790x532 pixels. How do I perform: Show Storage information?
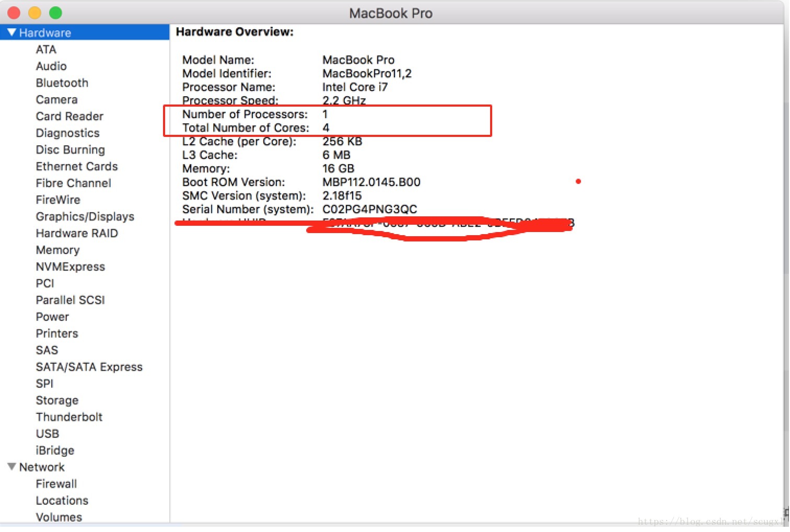pyautogui.click(x=57, y=400)
